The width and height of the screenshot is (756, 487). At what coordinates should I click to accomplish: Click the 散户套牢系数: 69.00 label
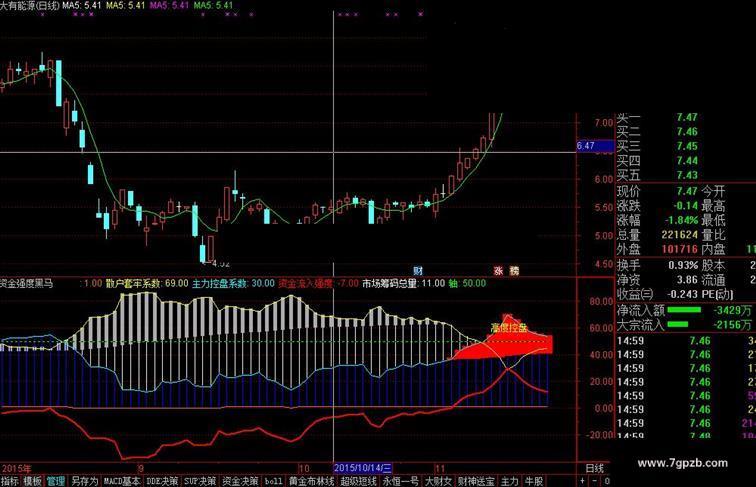[147, 283]
